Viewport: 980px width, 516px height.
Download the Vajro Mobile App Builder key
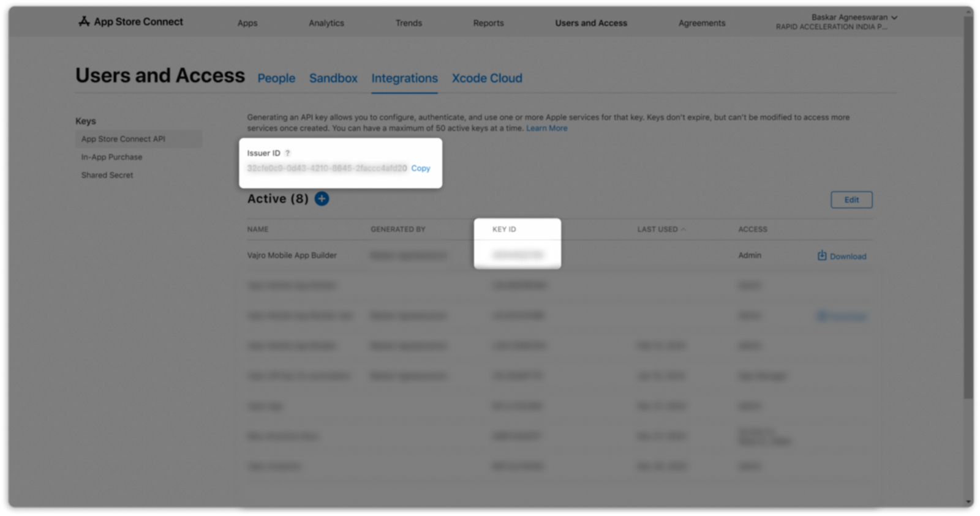coord(842,256)
